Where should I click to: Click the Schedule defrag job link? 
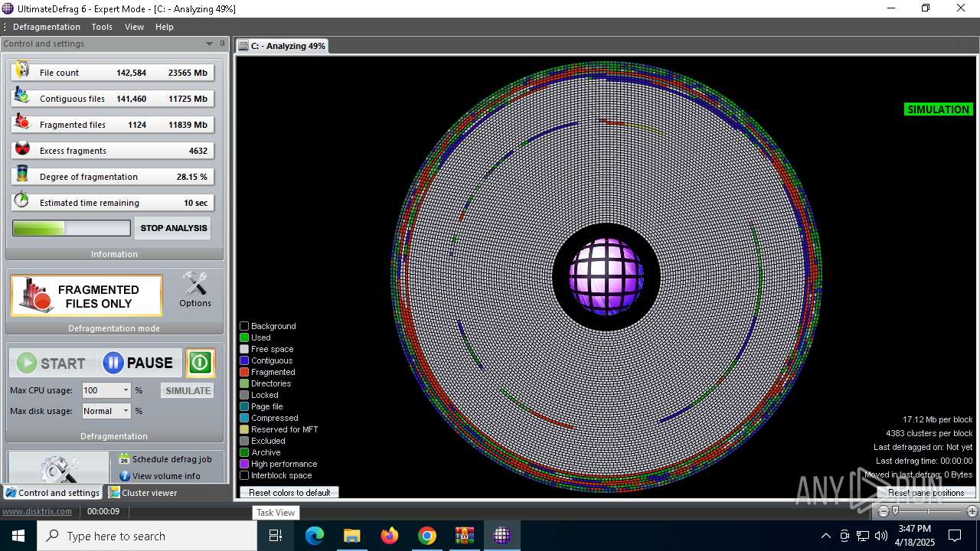(x=171, y=459)
